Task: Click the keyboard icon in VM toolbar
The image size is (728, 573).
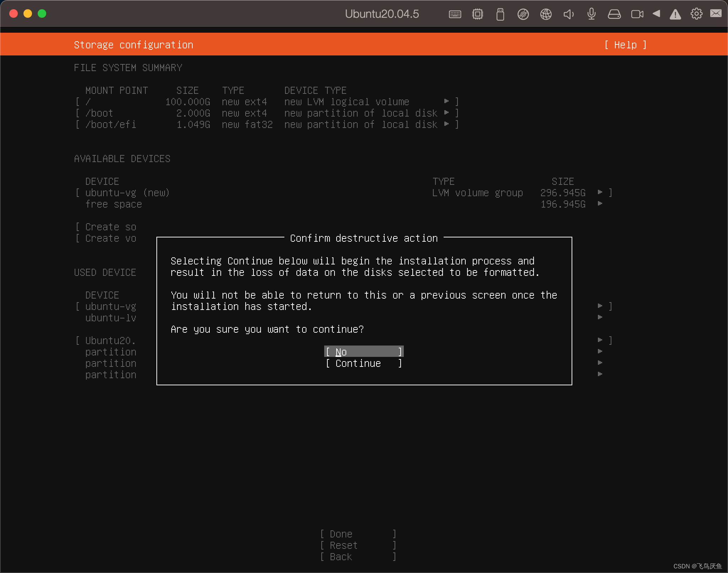Action: (x=455, y=14)
